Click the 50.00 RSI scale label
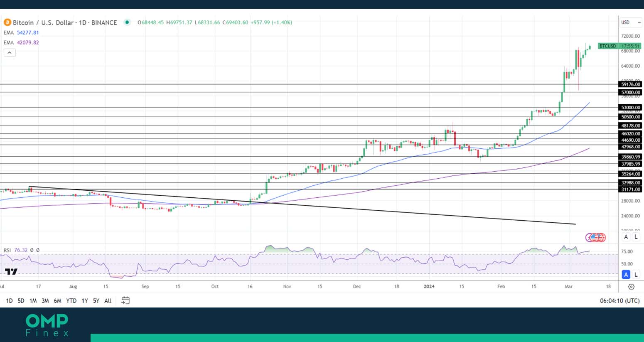This screenshot has width=644, height=342. point(627,264)
